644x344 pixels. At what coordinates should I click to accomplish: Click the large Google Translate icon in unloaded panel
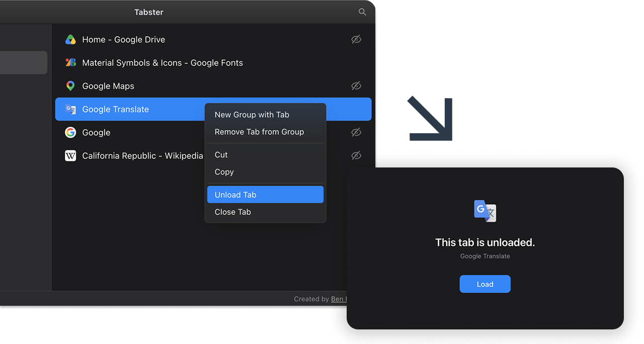pos(485,211)
